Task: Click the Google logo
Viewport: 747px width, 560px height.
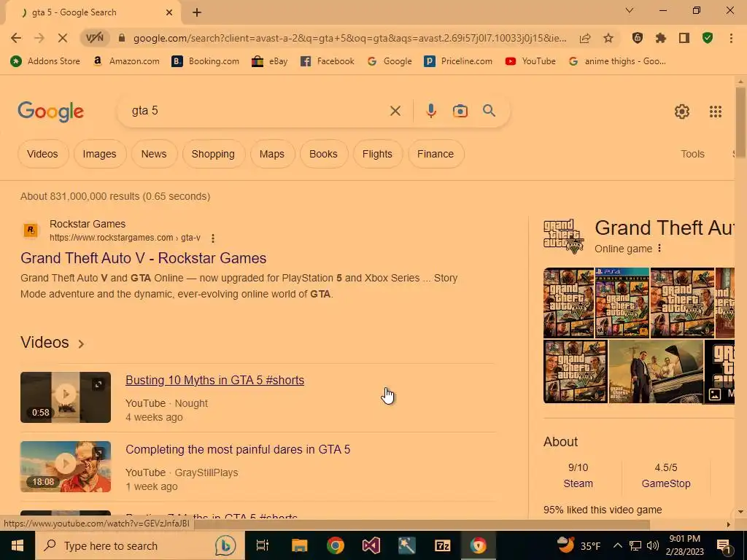Action: click(51, 112)
